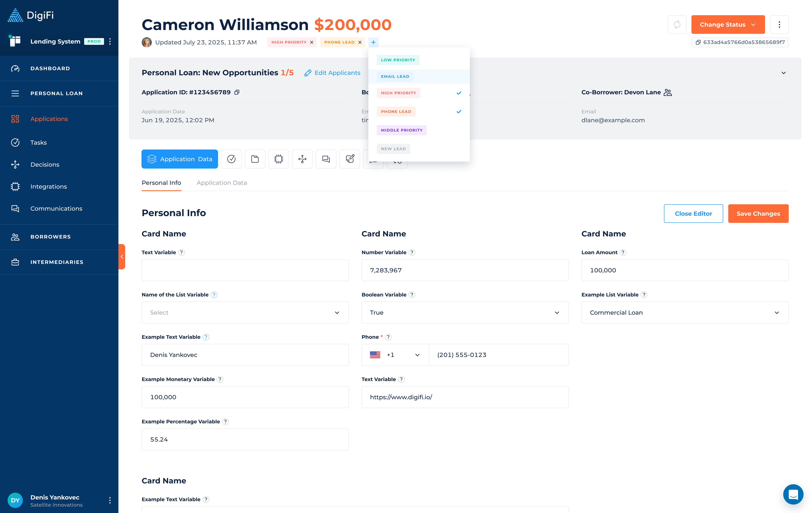Open the Boolean Variable dropdown
This screenshot has height=513, width=812.
[465, 313]
